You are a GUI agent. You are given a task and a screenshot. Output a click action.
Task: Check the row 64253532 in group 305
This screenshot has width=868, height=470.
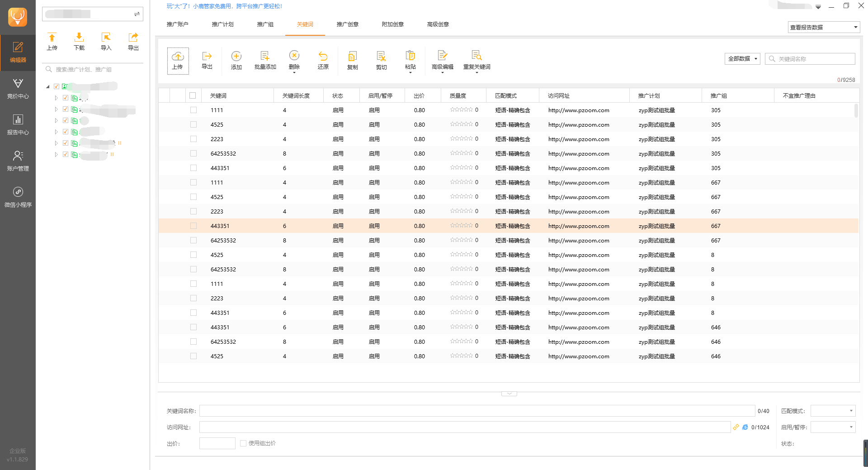193,153
